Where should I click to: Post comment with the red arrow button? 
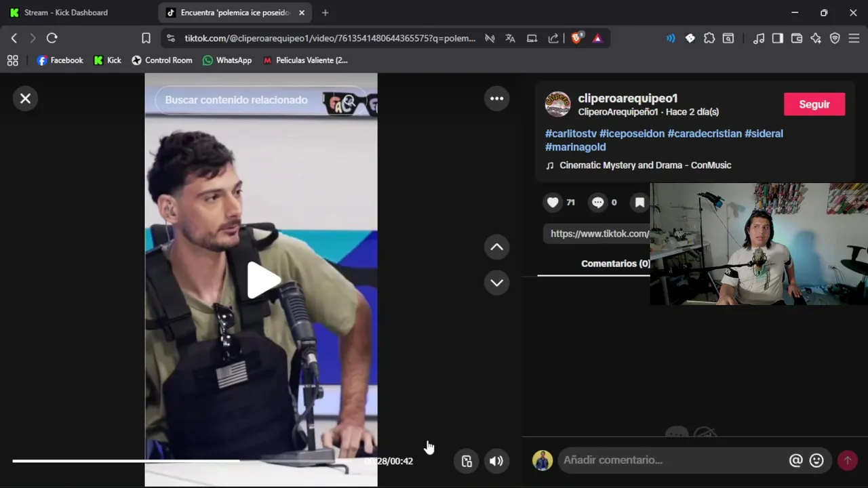coord(847,461)
